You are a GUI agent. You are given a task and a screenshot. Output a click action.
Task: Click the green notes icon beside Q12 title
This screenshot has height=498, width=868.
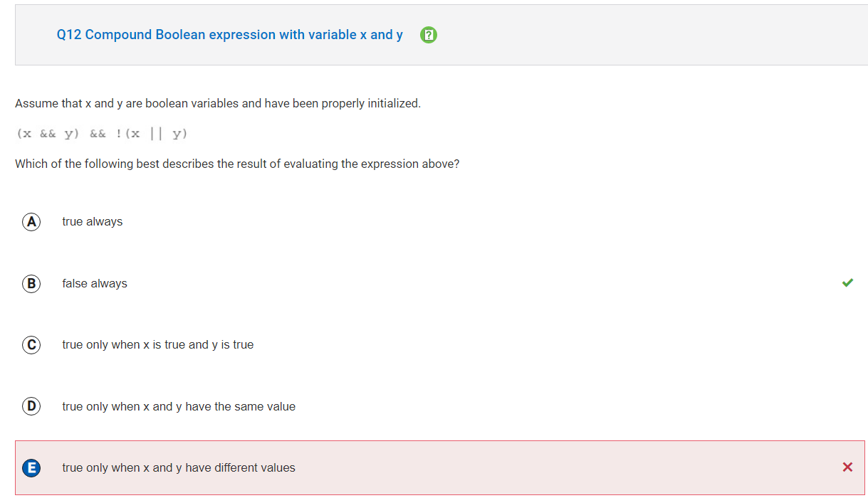429,35
